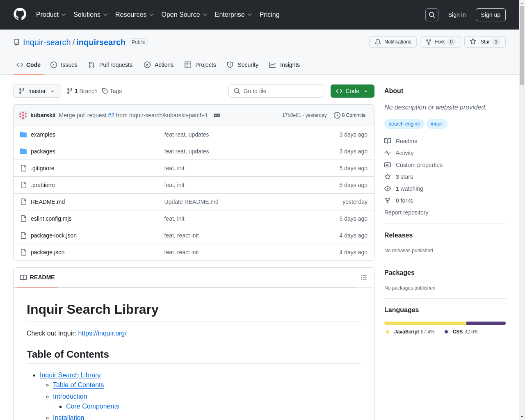
Task: Open README outline list icon
Action: coord(364,278)
